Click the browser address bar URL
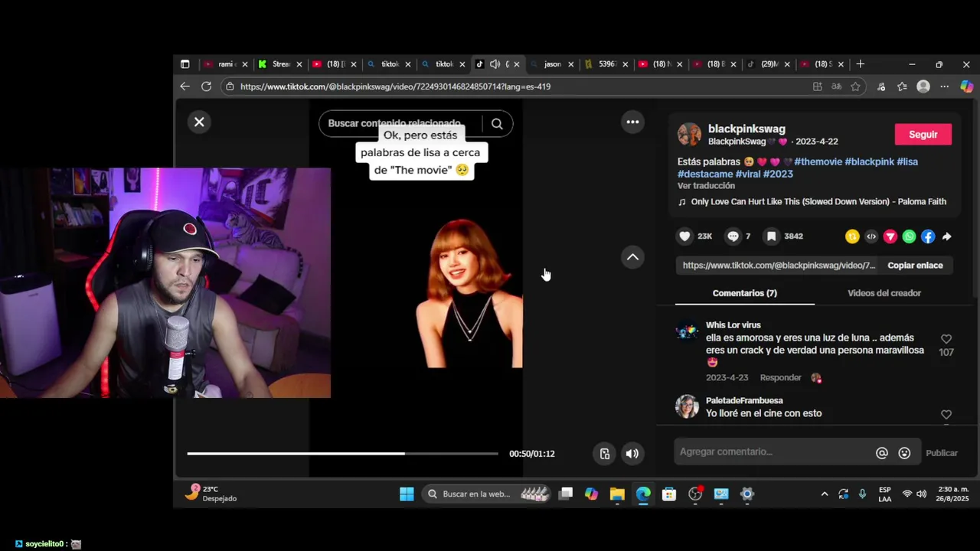980x551 pixels. pyautogui.click(x=395, y=86)
